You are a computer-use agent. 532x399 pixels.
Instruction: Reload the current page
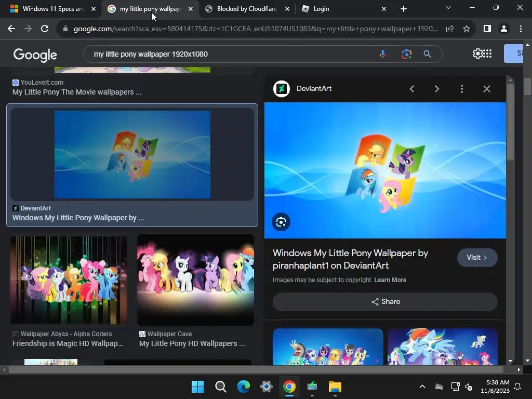(45, 29)
